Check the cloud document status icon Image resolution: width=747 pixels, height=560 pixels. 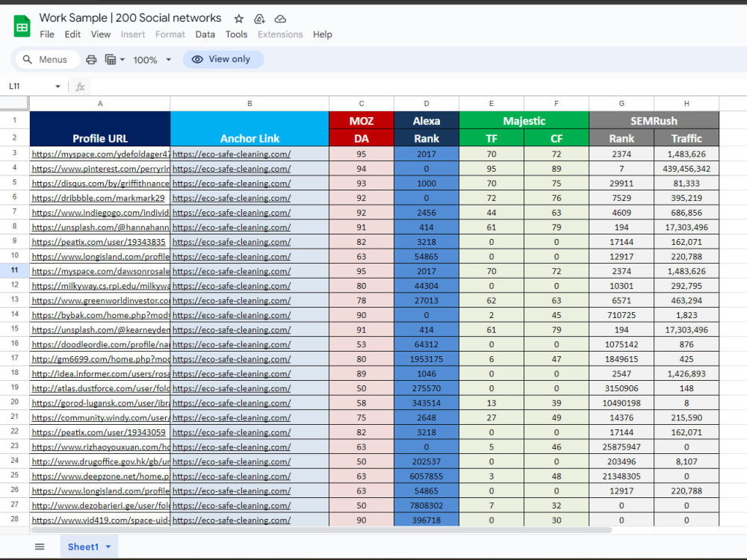[x=280, y=19]
